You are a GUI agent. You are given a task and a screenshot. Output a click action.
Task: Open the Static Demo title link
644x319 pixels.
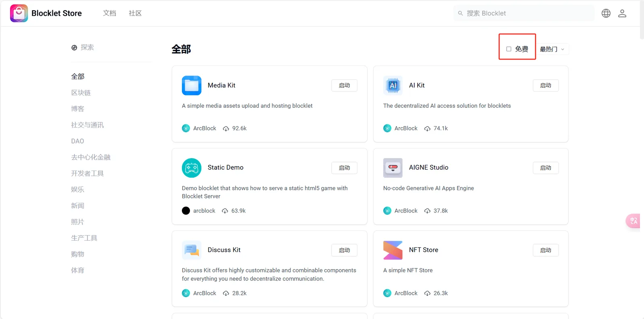(225, 167)
